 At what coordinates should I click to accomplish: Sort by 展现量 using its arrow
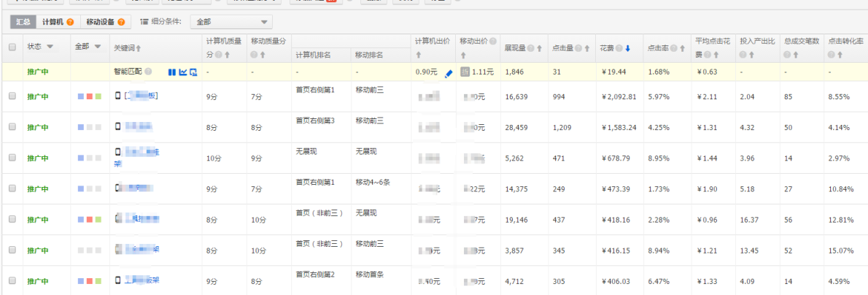539,48
